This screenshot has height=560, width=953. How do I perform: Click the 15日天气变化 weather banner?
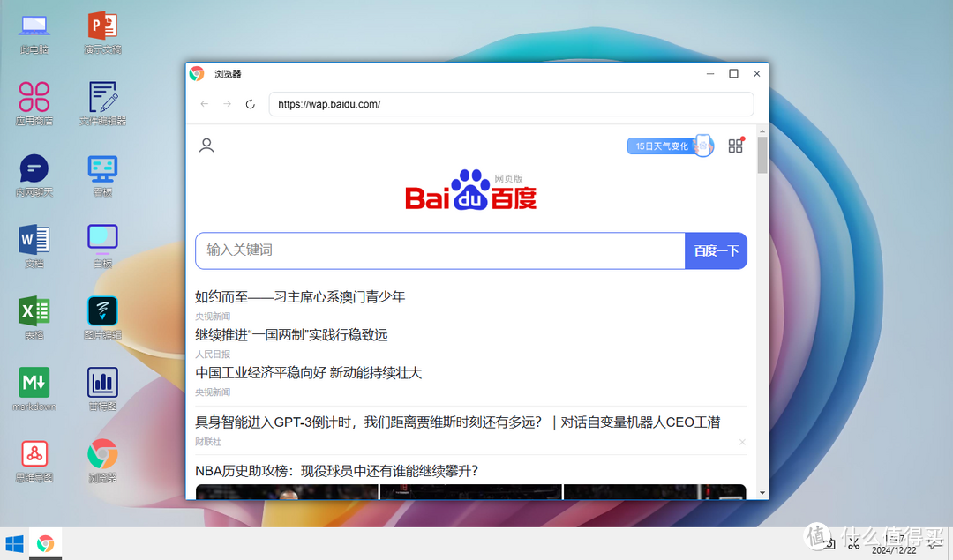[x=662, y=145]
